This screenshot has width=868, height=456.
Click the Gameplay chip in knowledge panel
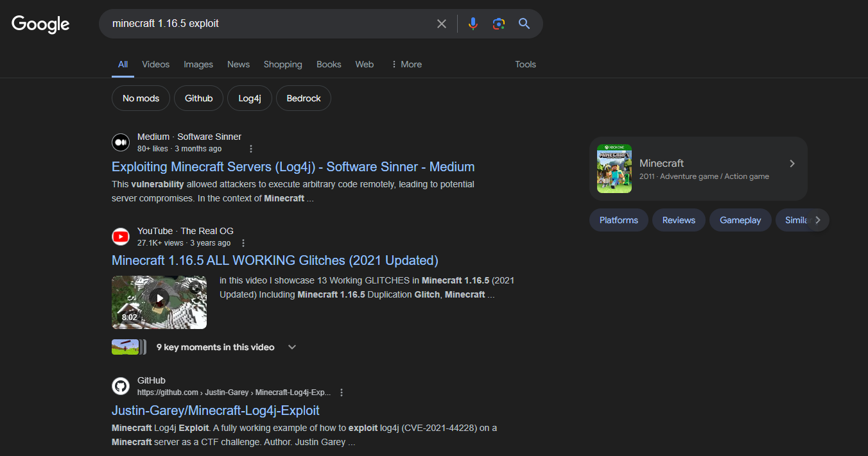coord(740,220)
